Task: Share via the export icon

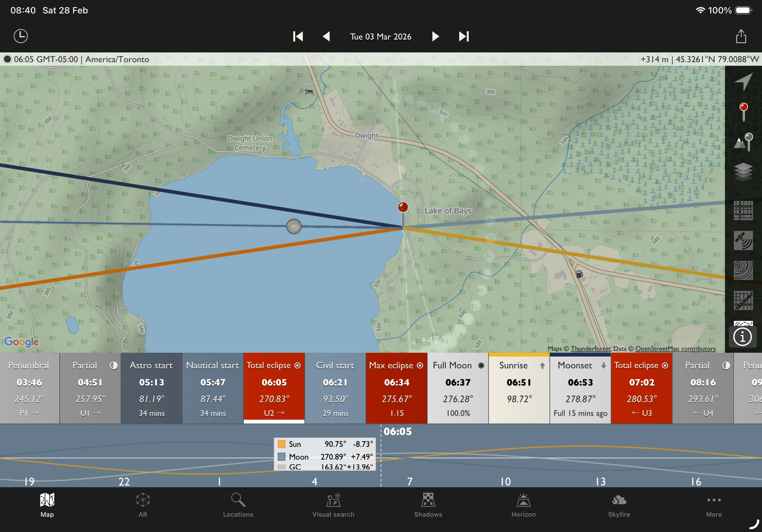Action: (741, 36)
